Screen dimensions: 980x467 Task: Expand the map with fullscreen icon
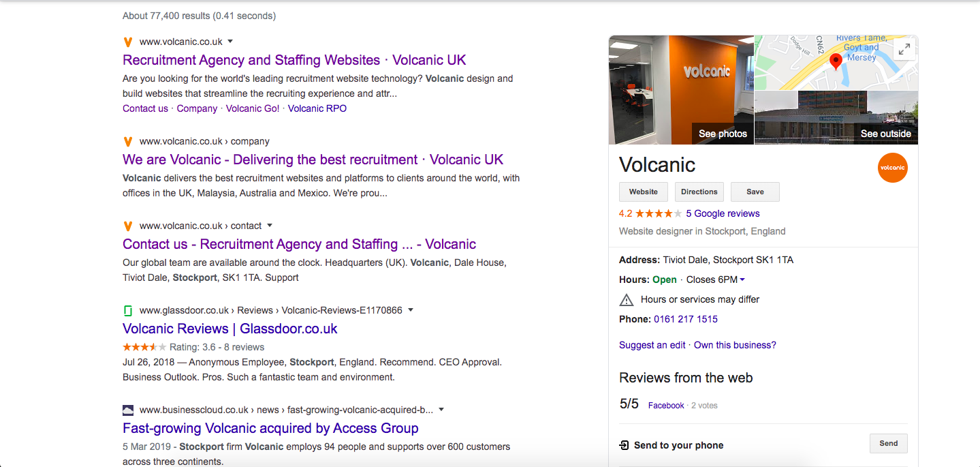(x=904, y=49)
